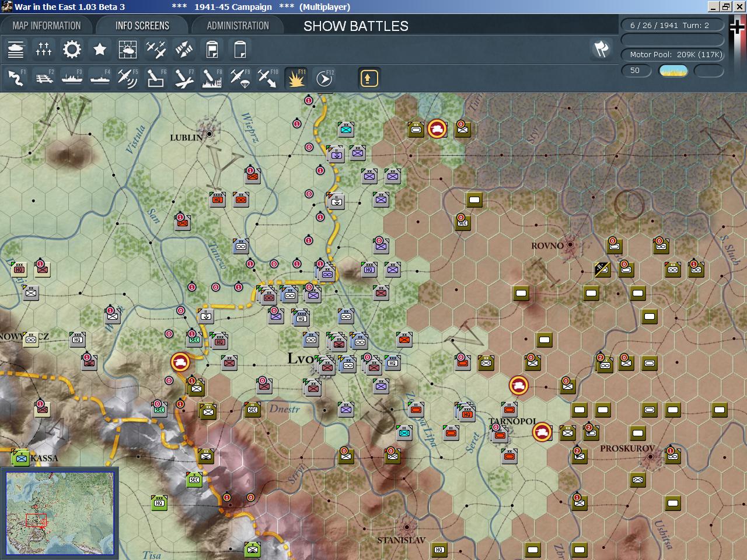
Task: Click the opposing arrows info icon
Action: [184, 50]
